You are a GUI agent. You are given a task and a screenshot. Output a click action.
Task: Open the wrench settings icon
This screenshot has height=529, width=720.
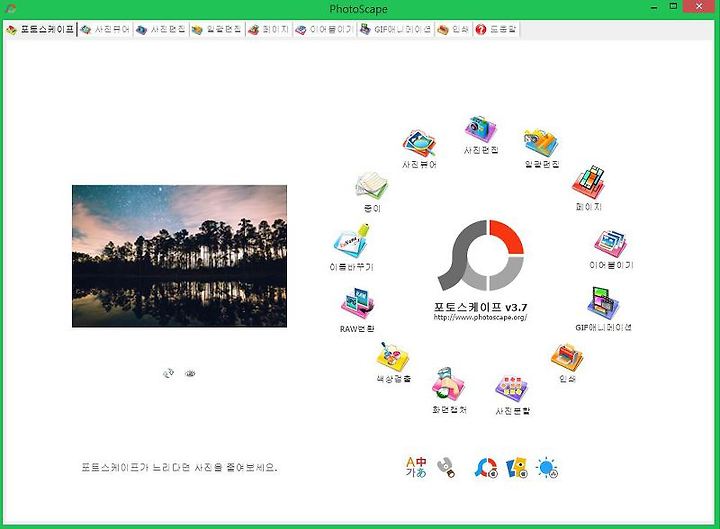(x=446, y=467)
